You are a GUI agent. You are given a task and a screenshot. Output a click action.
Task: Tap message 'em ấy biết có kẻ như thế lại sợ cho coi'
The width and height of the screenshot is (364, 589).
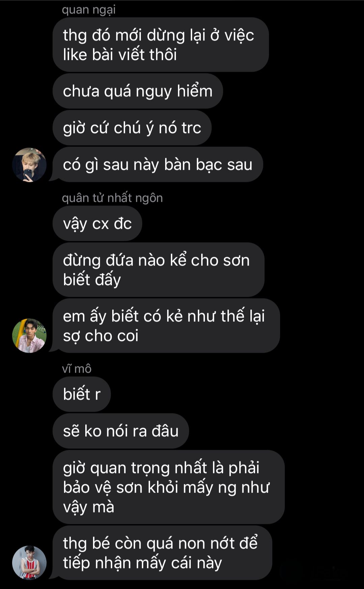pyautogui.click(x=166, y=326)
